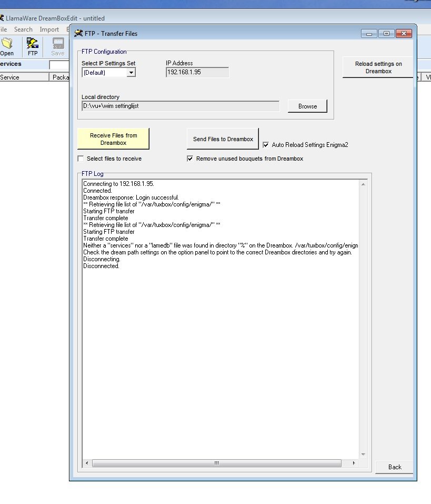Click the IP Address field 192.168.1.95

(x=197, y=72)
